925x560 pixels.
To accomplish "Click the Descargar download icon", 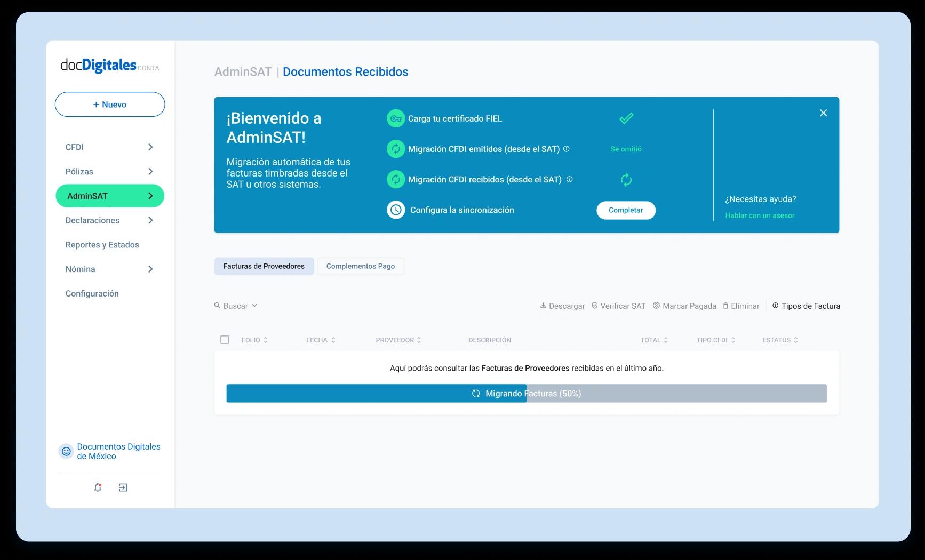I will click(543, 306).
